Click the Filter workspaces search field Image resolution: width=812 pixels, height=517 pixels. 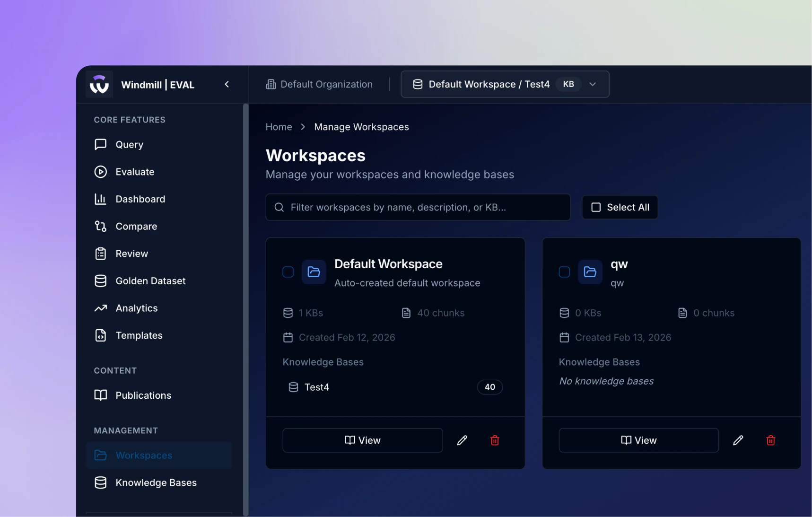tap(418, 207)
